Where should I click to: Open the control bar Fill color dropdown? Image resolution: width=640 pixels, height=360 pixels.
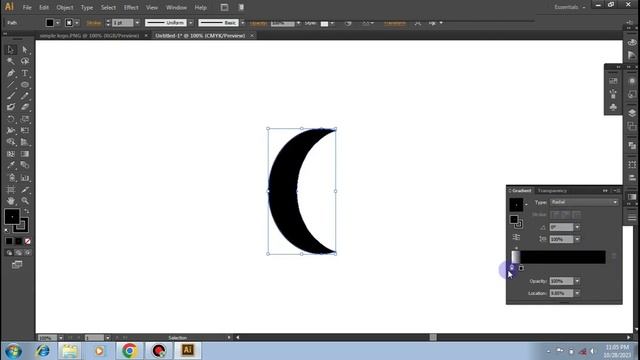(x=58, y=23)
